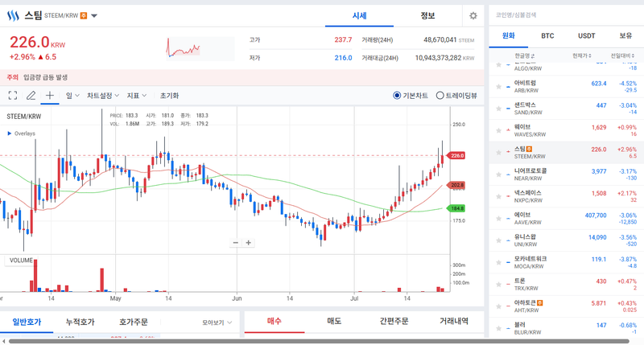Click caution badge on 아하토큰 row
Image resolution: width=644 pixels, height=345 pixels.
[x=540, y=302]
